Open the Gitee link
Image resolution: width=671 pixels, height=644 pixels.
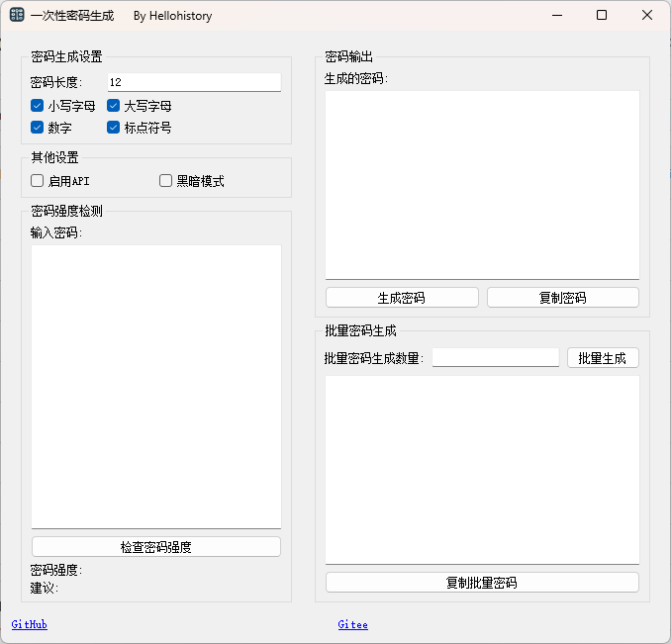[352, 625]
